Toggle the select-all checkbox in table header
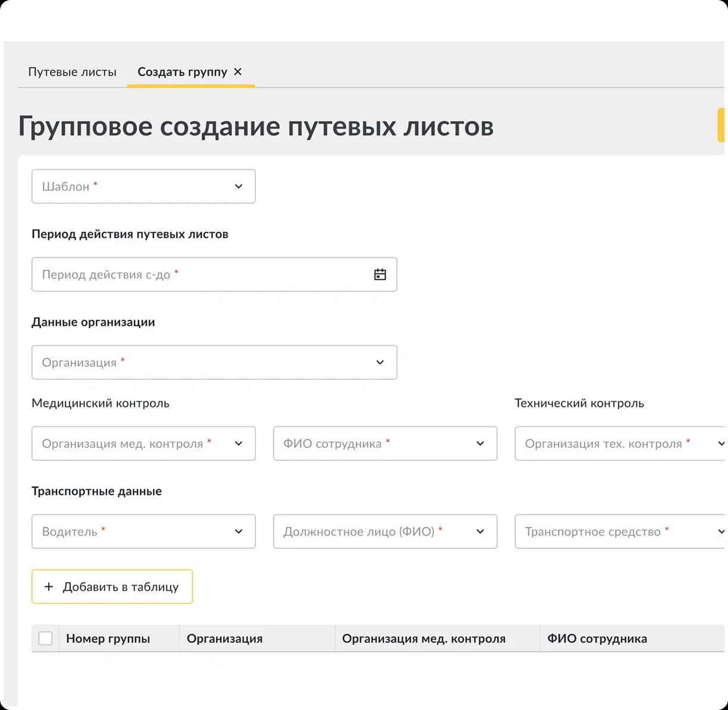Screen dimensions: 728x710 (x=45, y=638)
